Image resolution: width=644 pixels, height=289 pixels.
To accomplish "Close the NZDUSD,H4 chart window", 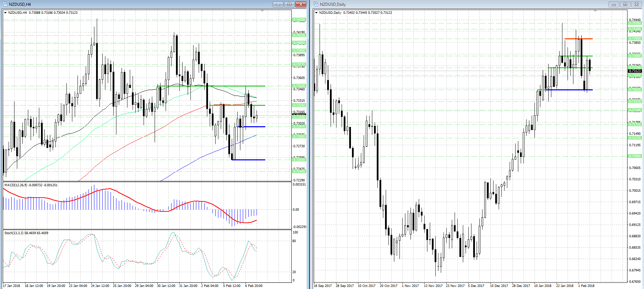I will (x=301, y=4).
